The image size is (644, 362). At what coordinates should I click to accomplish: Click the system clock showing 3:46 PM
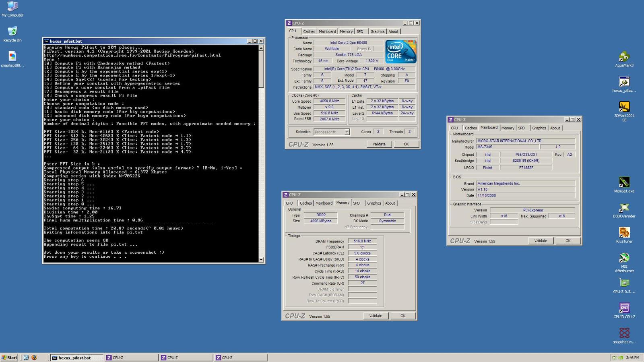(x=633, y=358)
